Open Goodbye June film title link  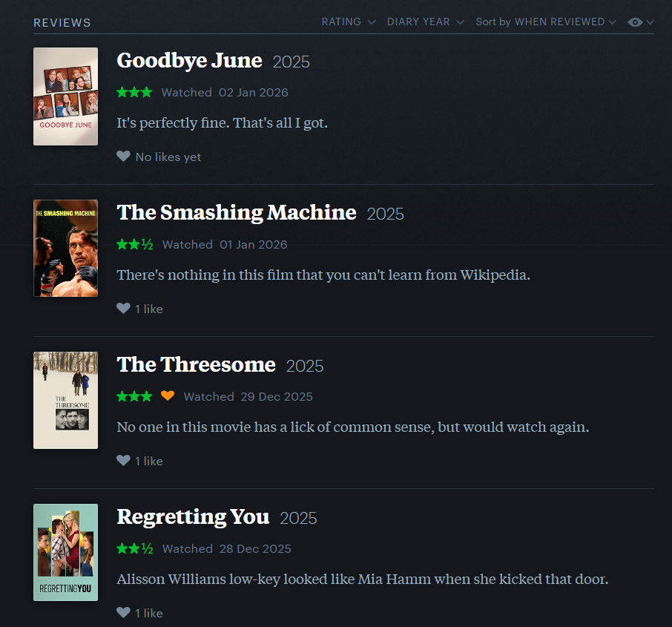(x=189, y=61)
